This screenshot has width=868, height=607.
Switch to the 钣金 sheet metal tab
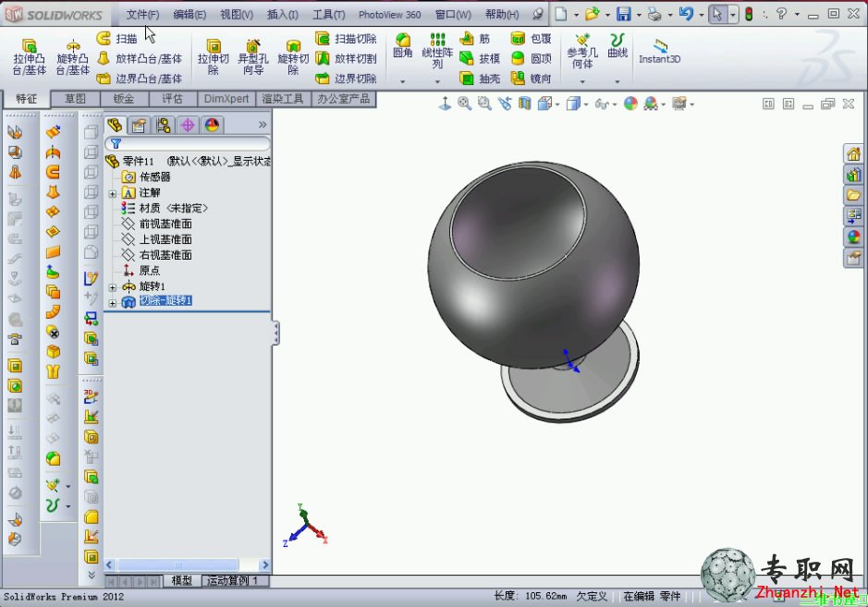tap(124, 99)
